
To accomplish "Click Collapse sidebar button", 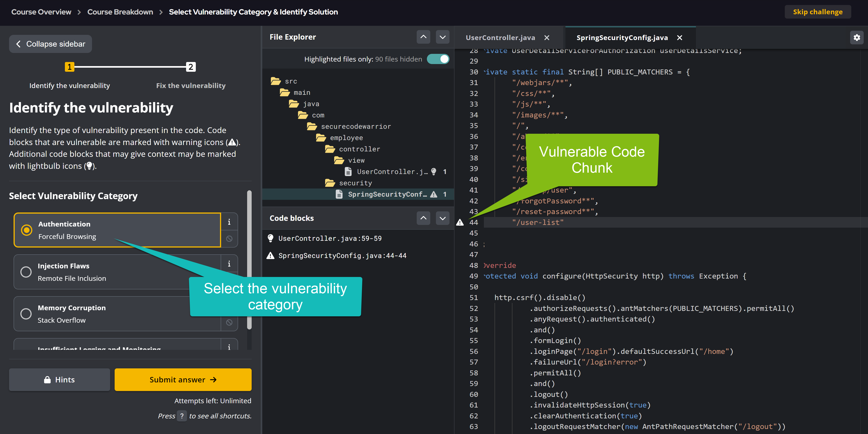I will pyautogui.click(x=50, y=44).
